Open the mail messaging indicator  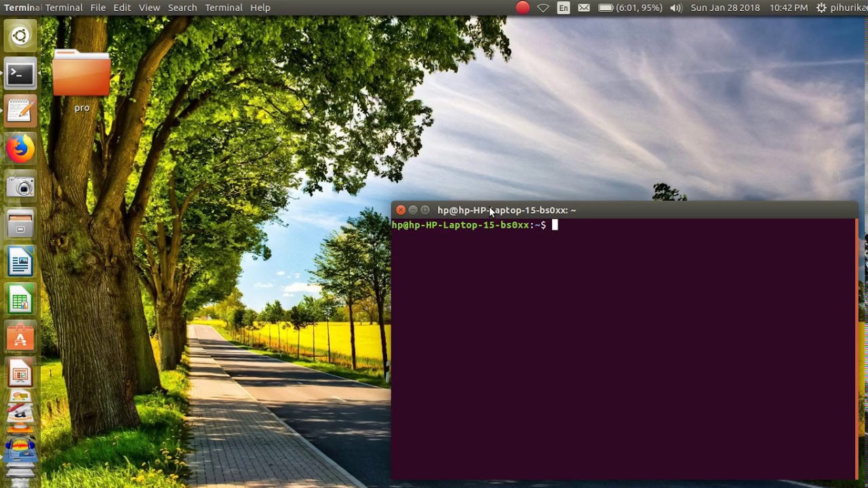584,8
